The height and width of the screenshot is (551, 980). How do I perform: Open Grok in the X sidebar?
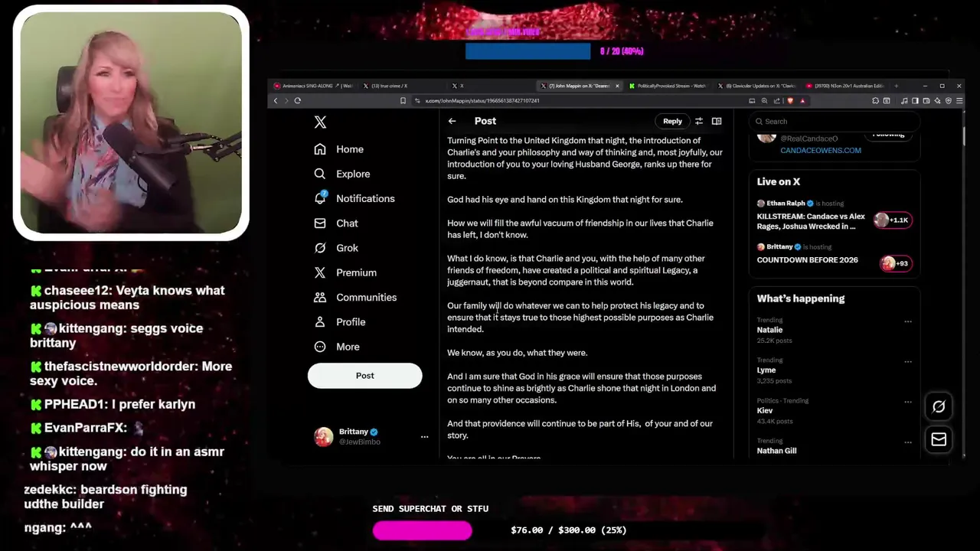point(335,248)
